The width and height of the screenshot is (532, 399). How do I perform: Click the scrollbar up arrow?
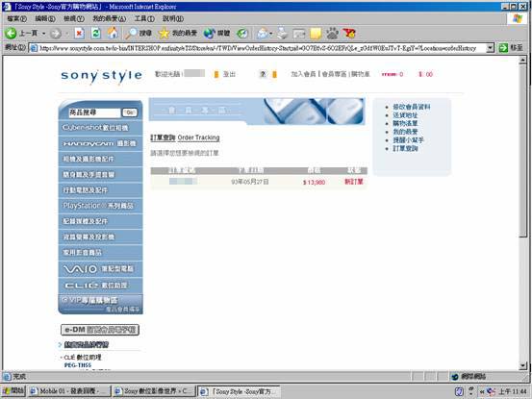click(x=522, y=60)
